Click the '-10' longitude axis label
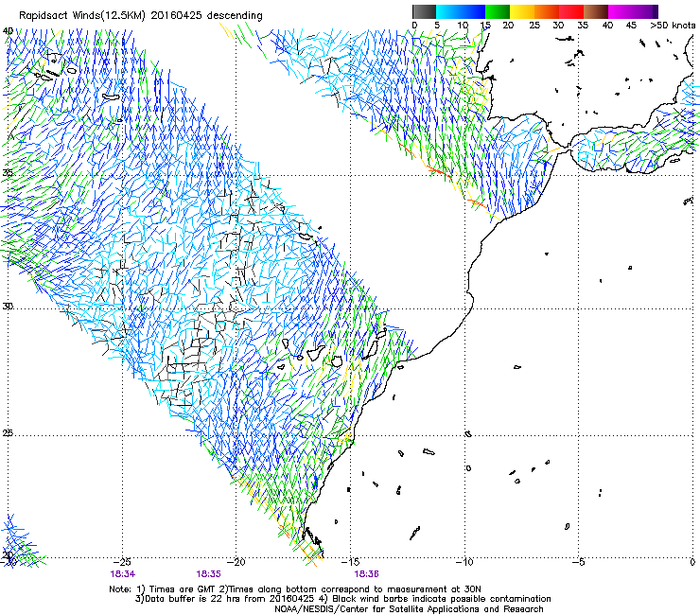This screenshot has height=615, width=700. [x=464, y=562]
